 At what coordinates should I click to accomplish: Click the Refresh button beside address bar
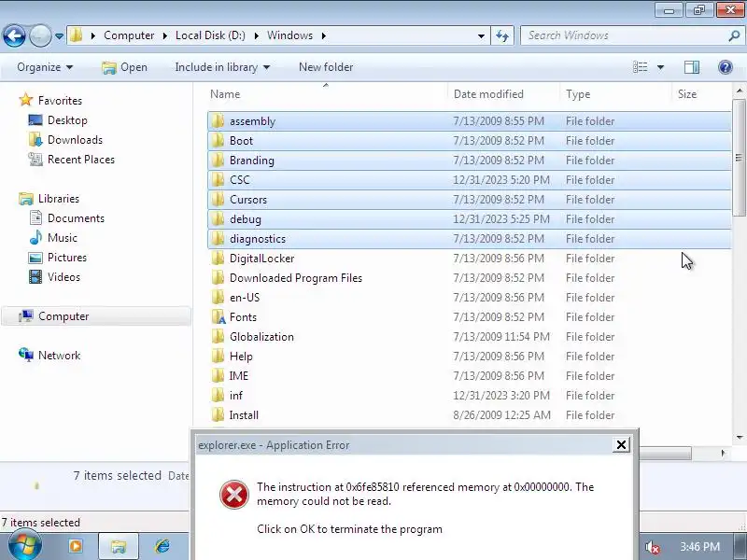pyautogui.click(x=502, y=35)
